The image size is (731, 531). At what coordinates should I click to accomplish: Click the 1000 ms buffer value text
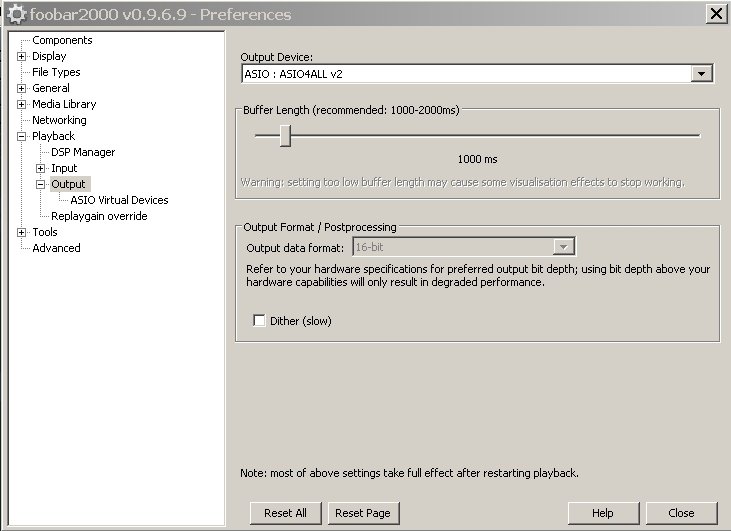coord(477,159)
